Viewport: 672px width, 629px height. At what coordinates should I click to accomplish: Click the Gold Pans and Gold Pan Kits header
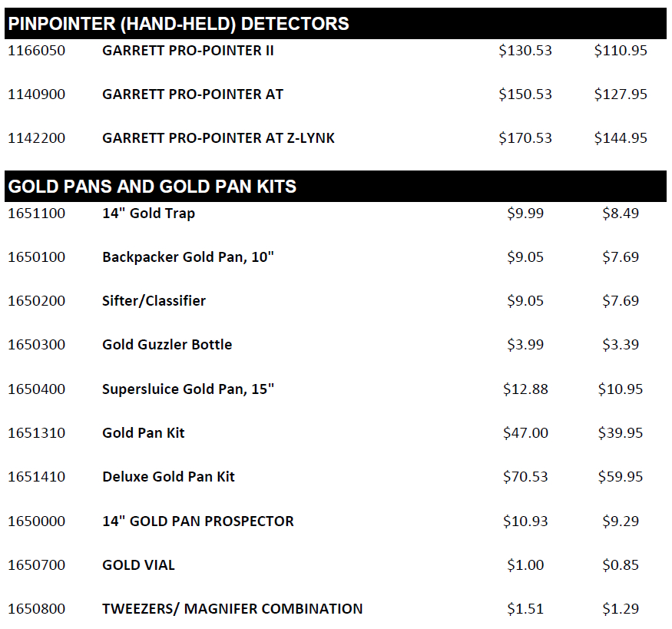(x=152, y=187)
